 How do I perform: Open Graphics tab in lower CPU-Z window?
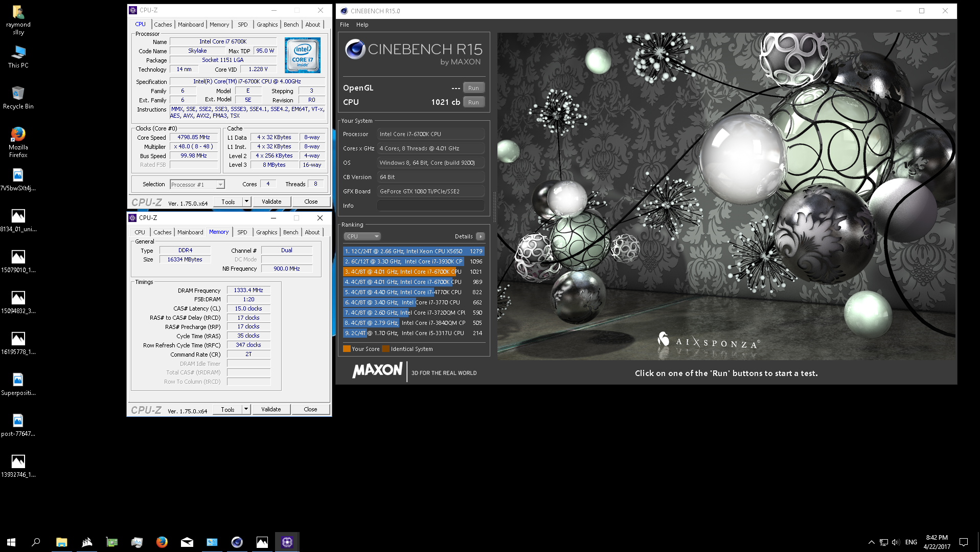[267, 232]
